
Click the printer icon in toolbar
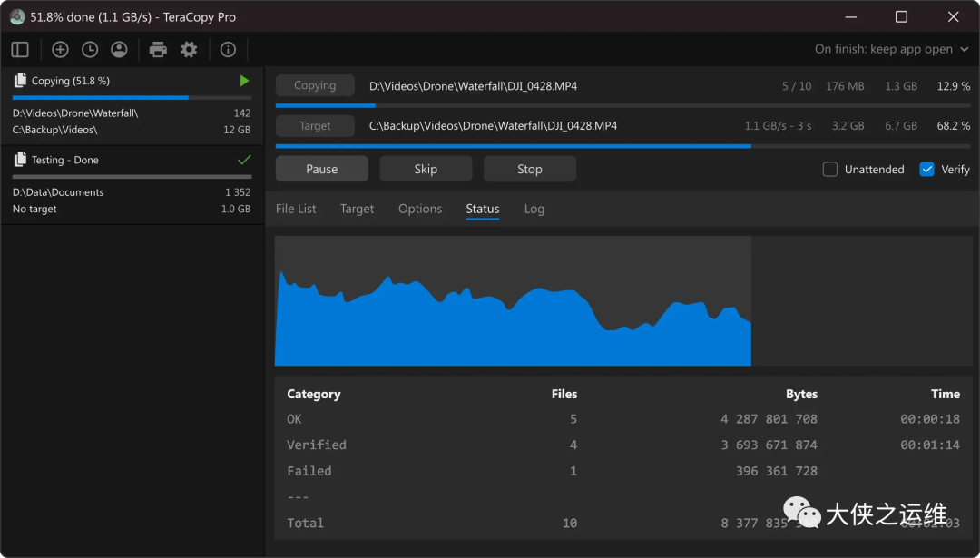[158, 50]
